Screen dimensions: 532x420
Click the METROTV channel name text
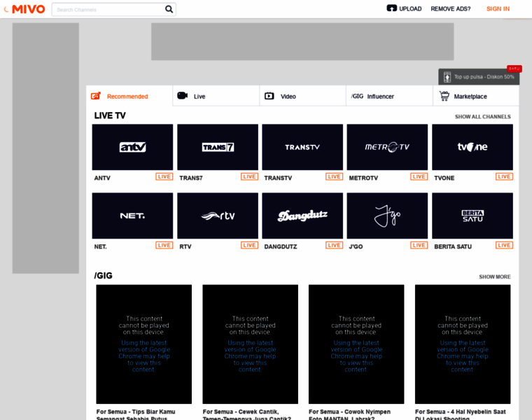point(363,178)
